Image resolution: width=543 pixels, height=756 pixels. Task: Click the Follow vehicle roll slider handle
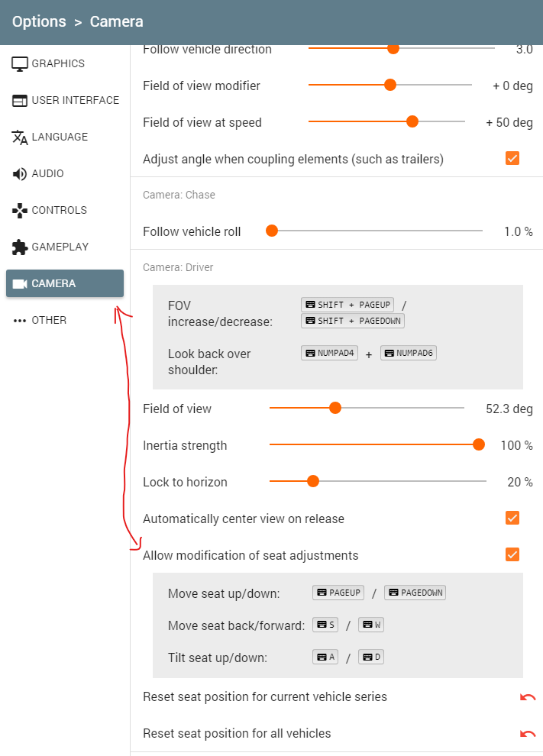pyautogui.click(x=271, y=231)
